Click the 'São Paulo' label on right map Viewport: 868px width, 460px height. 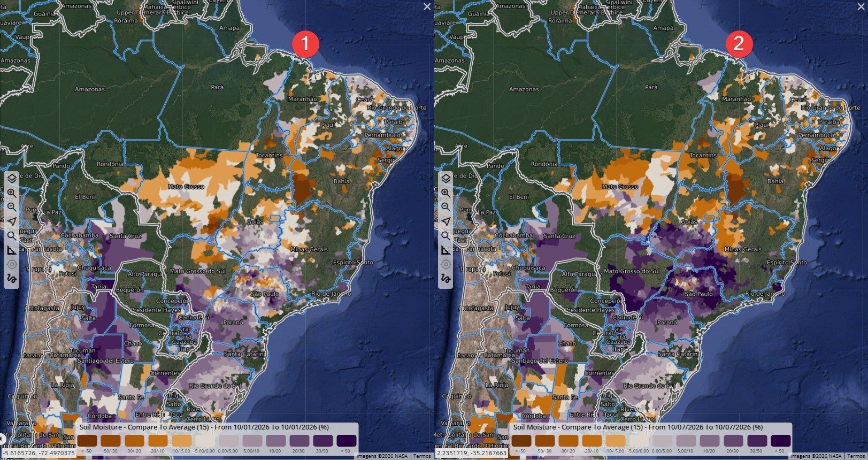coord(699,294)
